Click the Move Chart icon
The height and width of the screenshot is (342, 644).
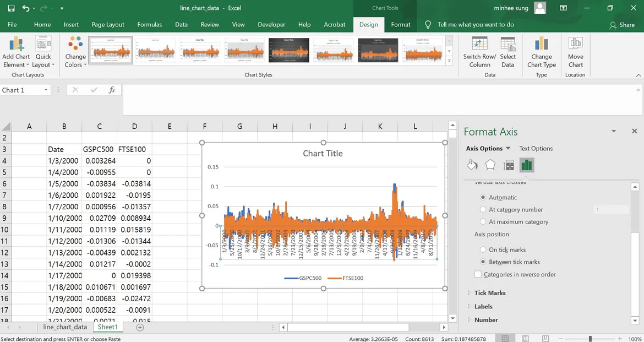click(x=576, y=44)
